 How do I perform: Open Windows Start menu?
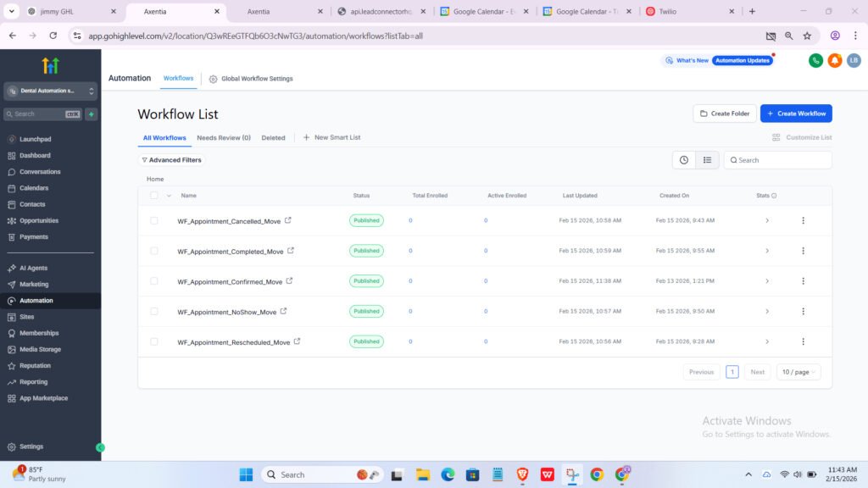point(246,474)
